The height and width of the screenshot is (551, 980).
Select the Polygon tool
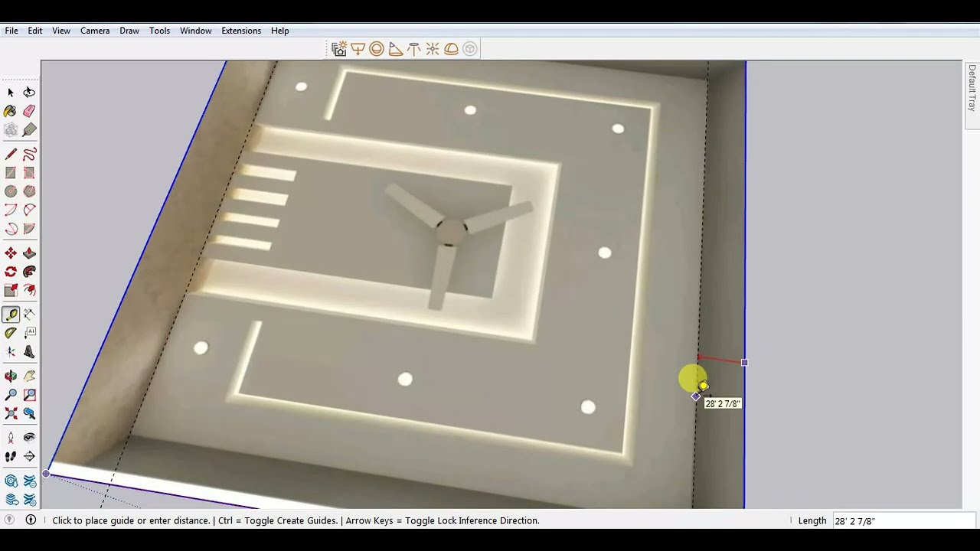[x=29, y=191]
